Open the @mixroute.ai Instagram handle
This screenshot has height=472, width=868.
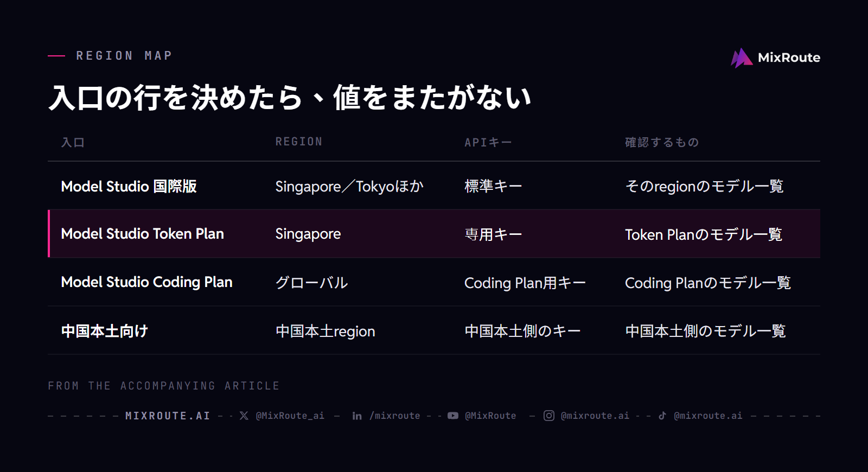click(x=595, y=416)
